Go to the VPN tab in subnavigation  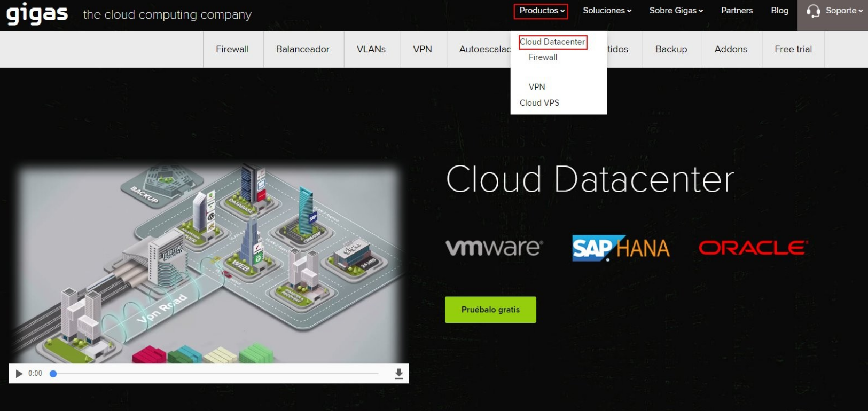pyautogui.click(x=423, y=49)
